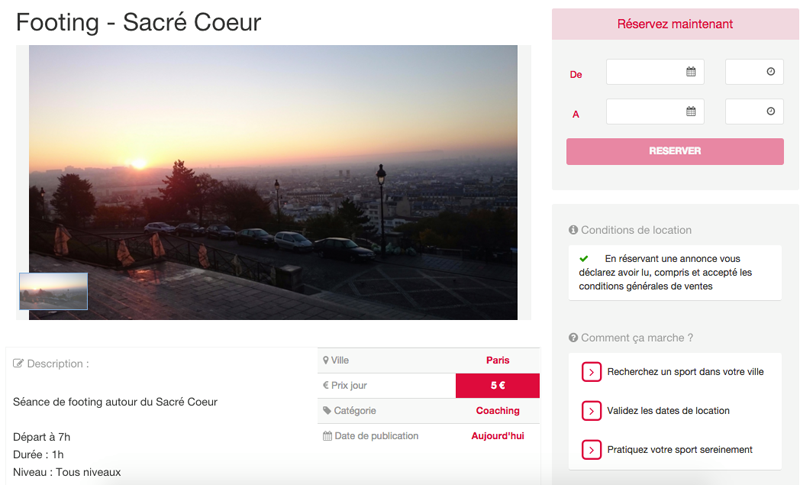Click the arrow icon beside Pratiquez votre sport
The image size is (800, 485).
(x=591, y=450)
